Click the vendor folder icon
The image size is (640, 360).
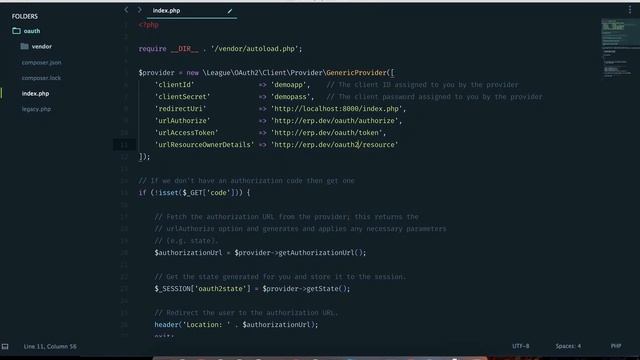24,46
